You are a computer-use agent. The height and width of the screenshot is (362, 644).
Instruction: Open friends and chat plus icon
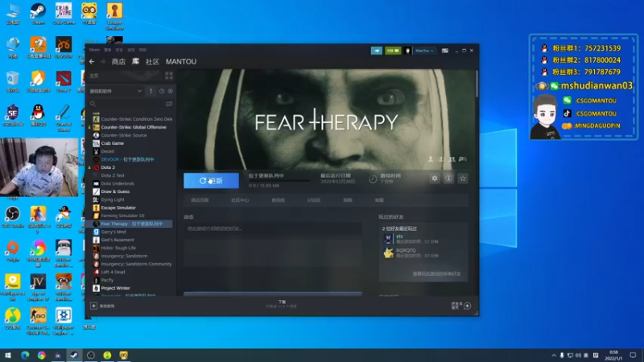coord(468,306)
